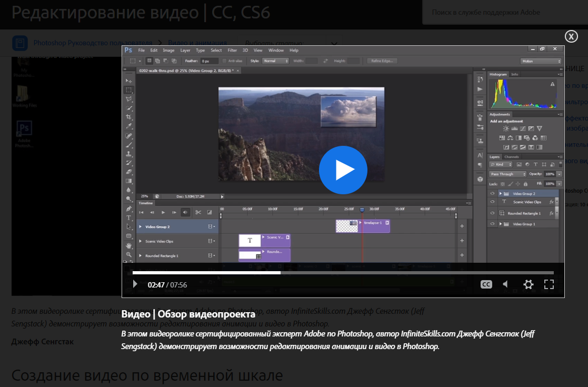Image resolution: width=588 pixels, height=387 pixels.
Task: Click the lock-all padlock in Layers panel
Action: [x=525, y=184]
